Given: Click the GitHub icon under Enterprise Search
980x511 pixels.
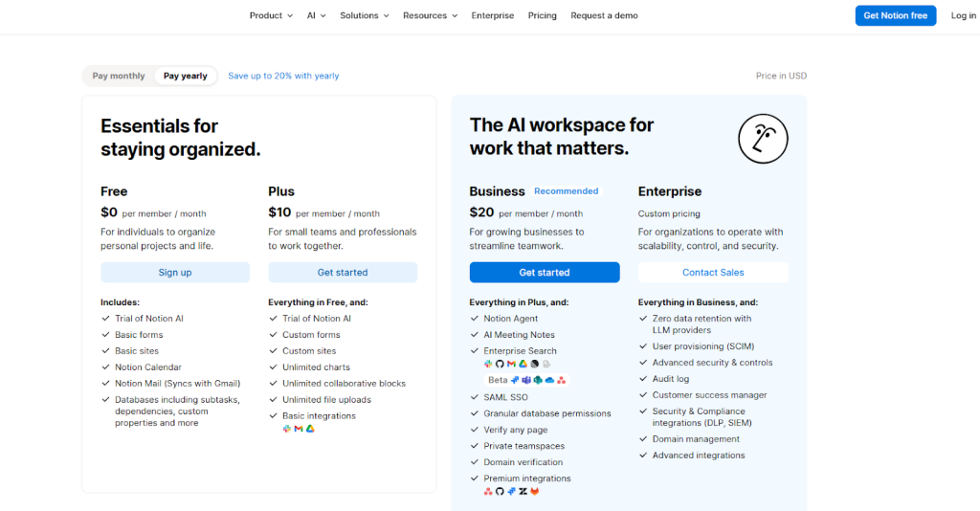Looking at the screenshot, I should [500, 365].
